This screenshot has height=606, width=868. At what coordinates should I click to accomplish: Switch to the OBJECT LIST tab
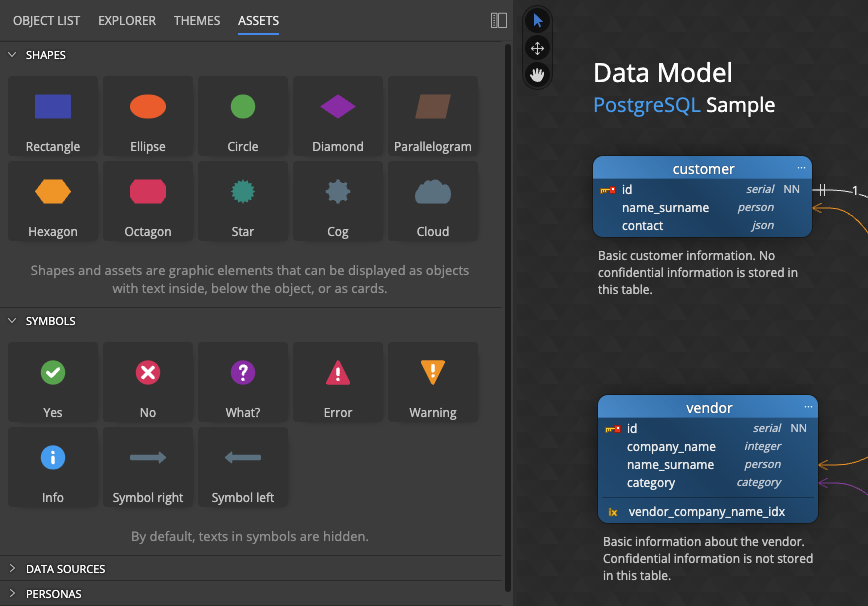click(x=46, y=20)
